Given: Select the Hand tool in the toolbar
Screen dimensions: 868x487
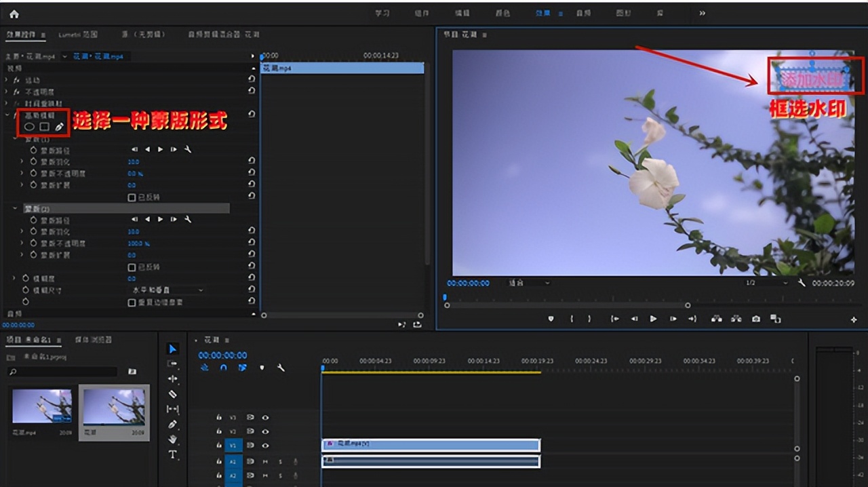Looking at the screenshot, I should click(172, 440).
